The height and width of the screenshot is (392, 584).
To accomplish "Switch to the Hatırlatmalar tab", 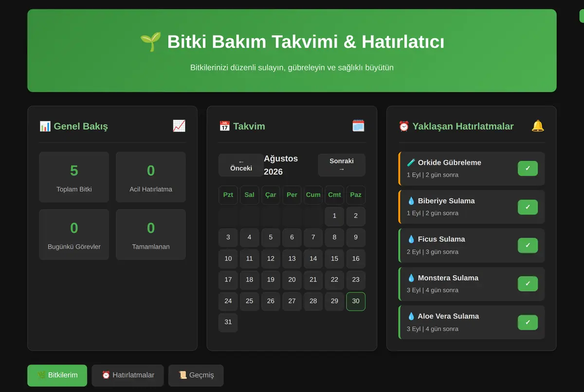I will click(x=128, y=375).
